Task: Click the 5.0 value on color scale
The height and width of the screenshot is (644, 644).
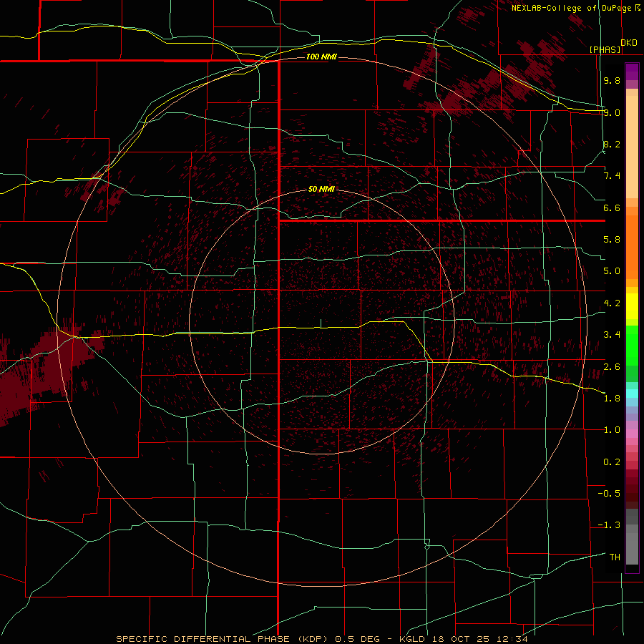Action: pos(612,271)
